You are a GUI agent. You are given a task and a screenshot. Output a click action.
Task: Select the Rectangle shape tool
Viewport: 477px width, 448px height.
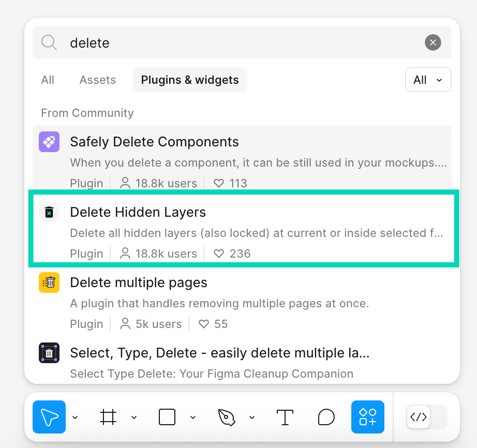[167, 417]
